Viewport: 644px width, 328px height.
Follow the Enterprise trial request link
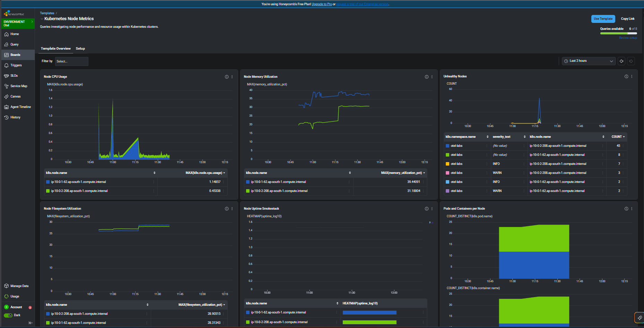tap(363, 4)
